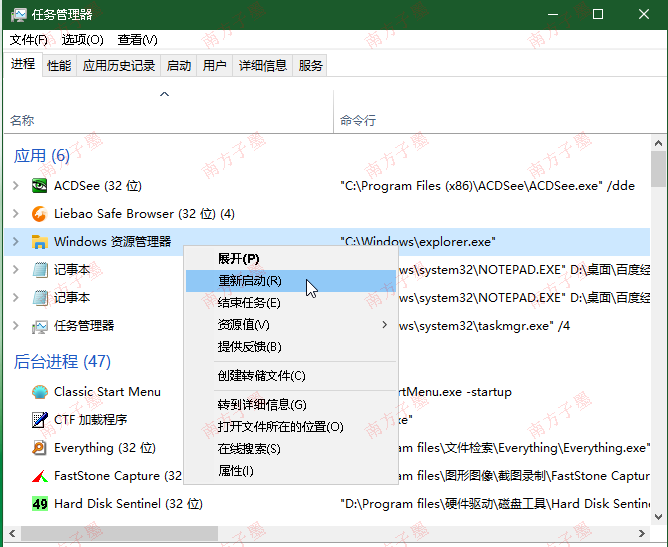The height and width of the screenshot is (547, 668).
Task: Switch to the 服务 tab
Action: (x=310, y=66)
